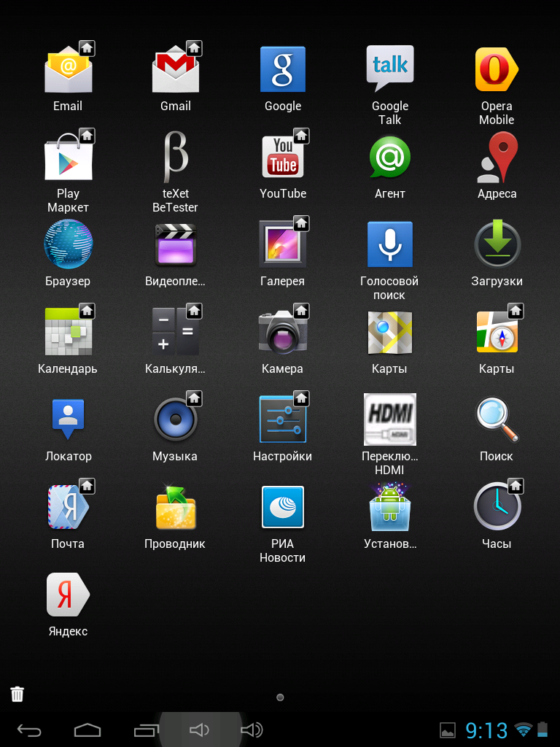The image size is (560, 747).
Task: Launch Браузер globe icon
Action: tap(68, 244)
